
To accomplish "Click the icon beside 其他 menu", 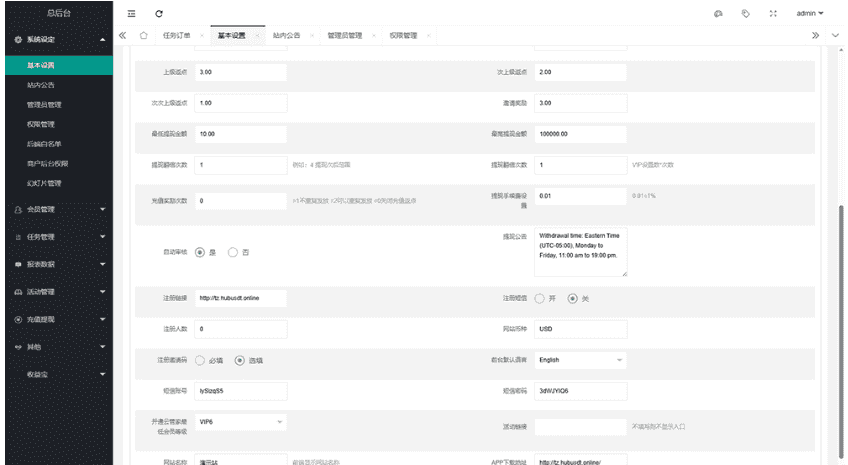I will [x=18, y=347].
